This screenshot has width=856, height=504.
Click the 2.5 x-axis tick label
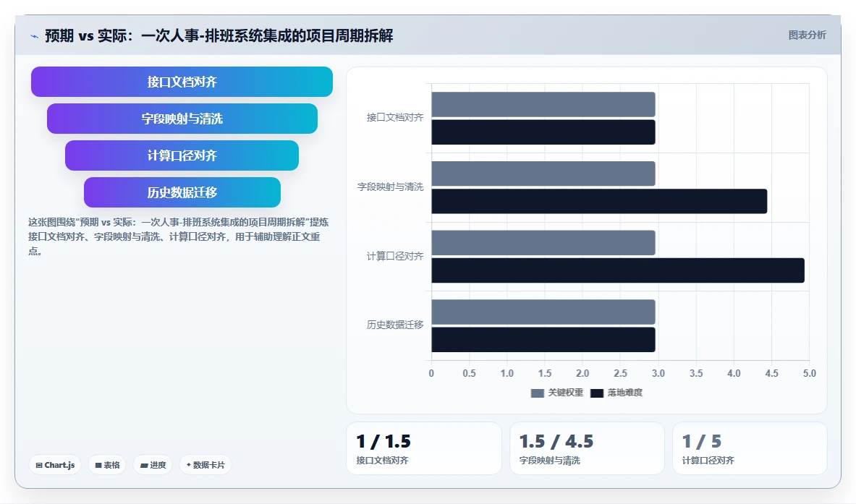620,373
